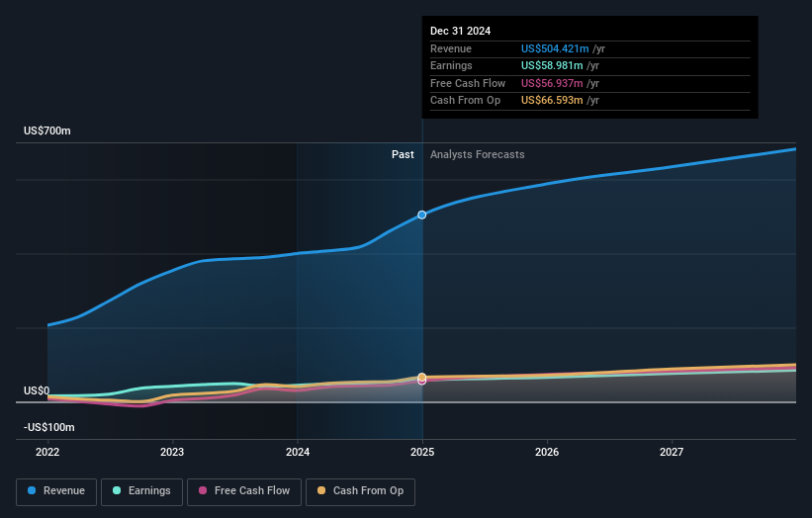Screen dimensions: 812x518
Task: Click the Cash From Op label in tooltip
Action: 465,101
